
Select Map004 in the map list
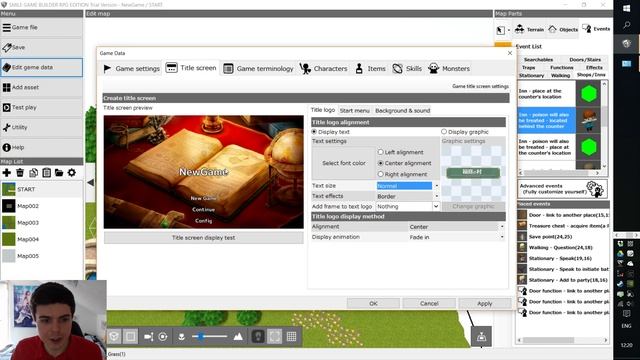pos(41,239)
